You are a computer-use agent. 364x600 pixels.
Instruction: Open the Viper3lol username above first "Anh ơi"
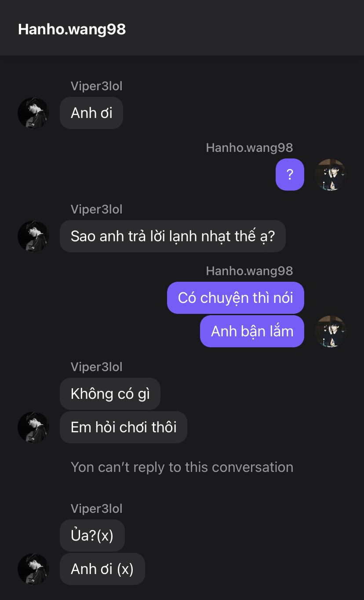[96, 86]
